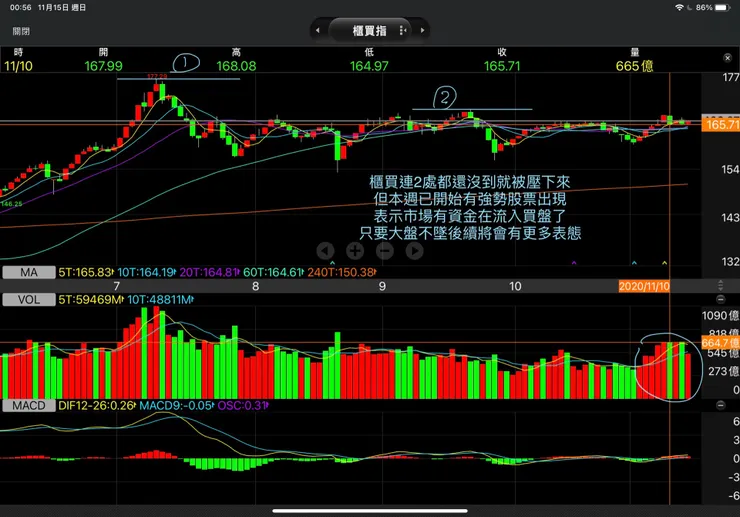Edit the OSC:0.31 parameter
Image resolution: width=740 pixels, height=517 pixels.
(243, 406)
